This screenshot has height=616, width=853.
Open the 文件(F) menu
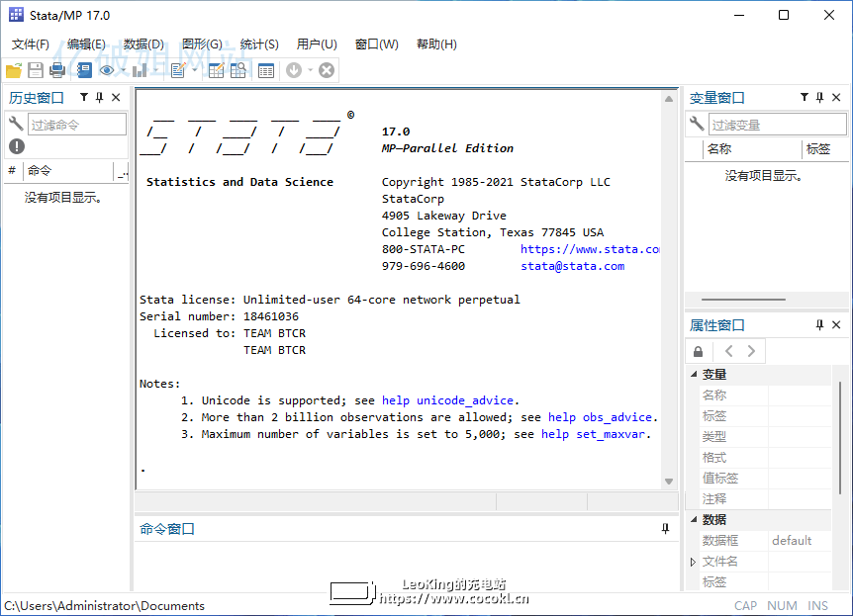point(31,44)
